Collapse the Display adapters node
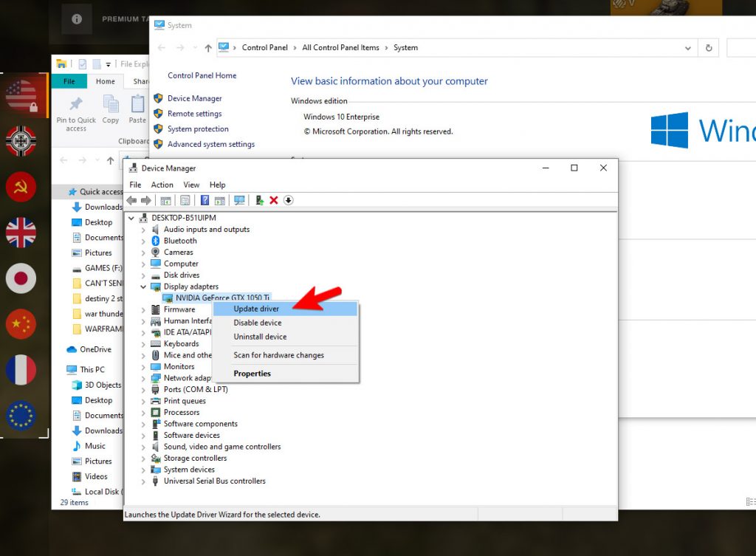 pyautogui.click(x=143, y=286)
